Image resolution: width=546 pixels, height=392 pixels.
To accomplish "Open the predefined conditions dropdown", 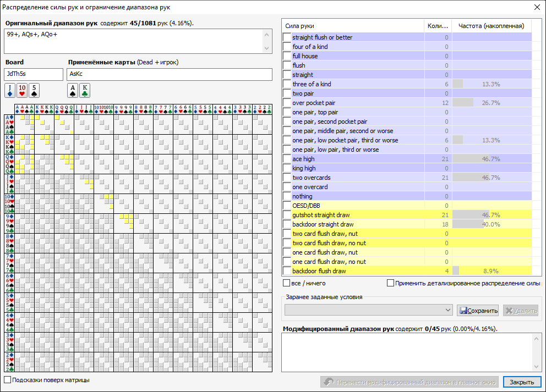I will coord(368,311).
